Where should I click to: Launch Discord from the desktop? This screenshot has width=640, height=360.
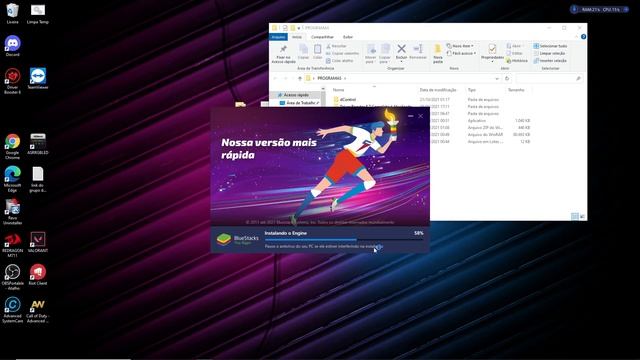click(13, 46)
